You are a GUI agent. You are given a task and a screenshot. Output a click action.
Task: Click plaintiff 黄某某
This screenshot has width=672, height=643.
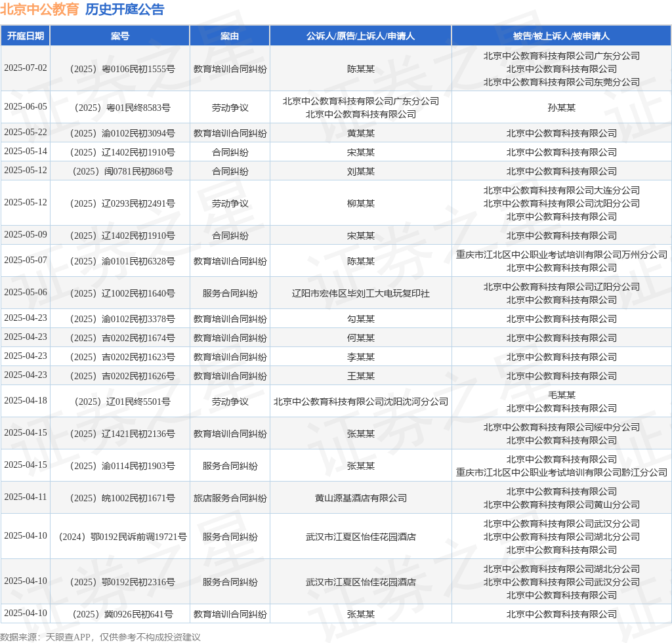click(361, 133)
